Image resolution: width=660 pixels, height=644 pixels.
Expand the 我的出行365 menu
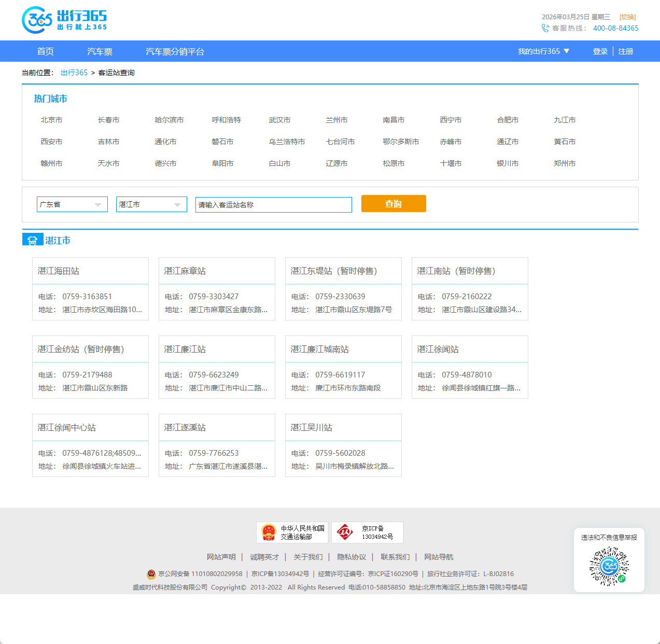[543, 51]
